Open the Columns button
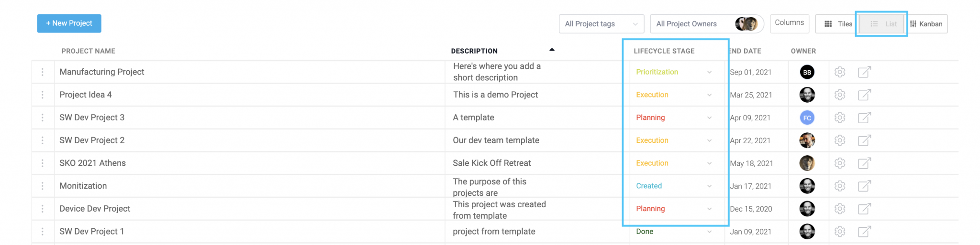Viewport: 980px width, 245px height. coord(790,23)
